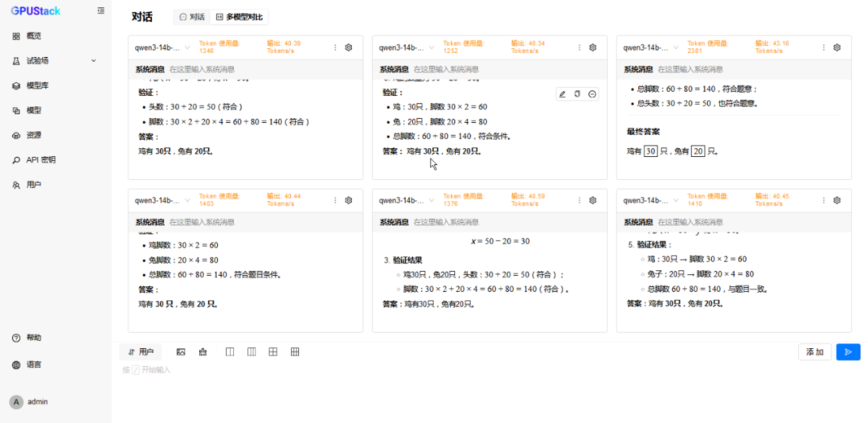Switch layout to three columns
The image size is (868, 423).
point(252,352)
